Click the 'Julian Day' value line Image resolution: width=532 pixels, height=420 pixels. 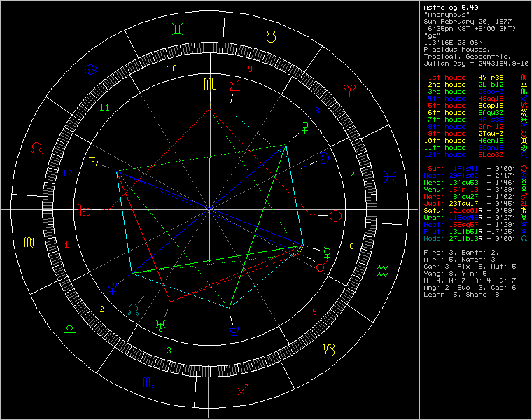coord(476,63)
